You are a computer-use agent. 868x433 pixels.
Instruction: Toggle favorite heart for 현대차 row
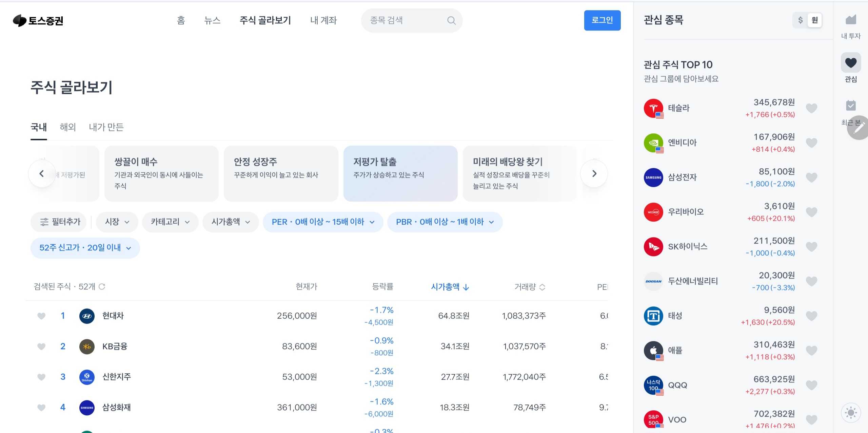(x=41, y=316)
